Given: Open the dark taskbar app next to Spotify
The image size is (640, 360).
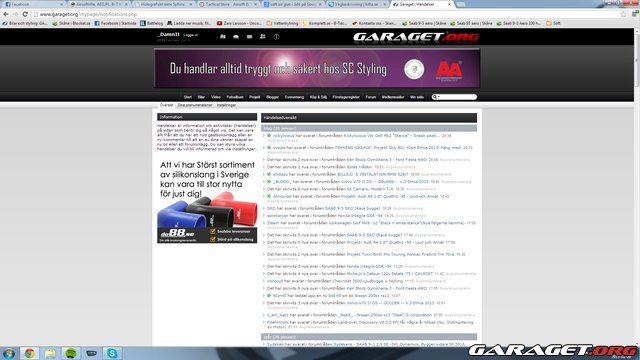Looking at the screenshot, I should click(91, 353).
